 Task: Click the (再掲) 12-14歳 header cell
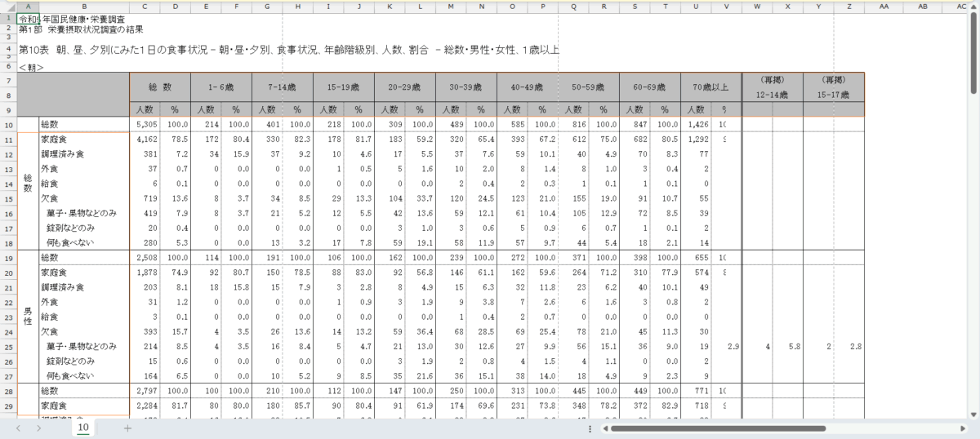click(772, 87)
